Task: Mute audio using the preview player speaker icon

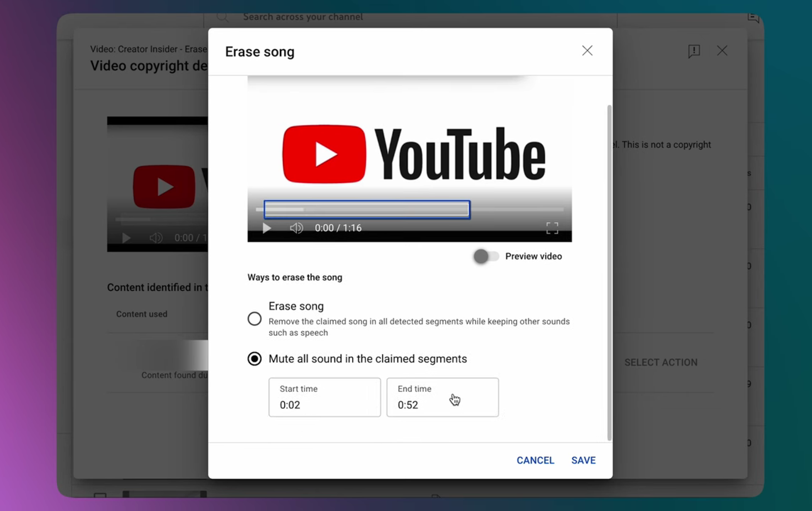Action: [296, 228]
